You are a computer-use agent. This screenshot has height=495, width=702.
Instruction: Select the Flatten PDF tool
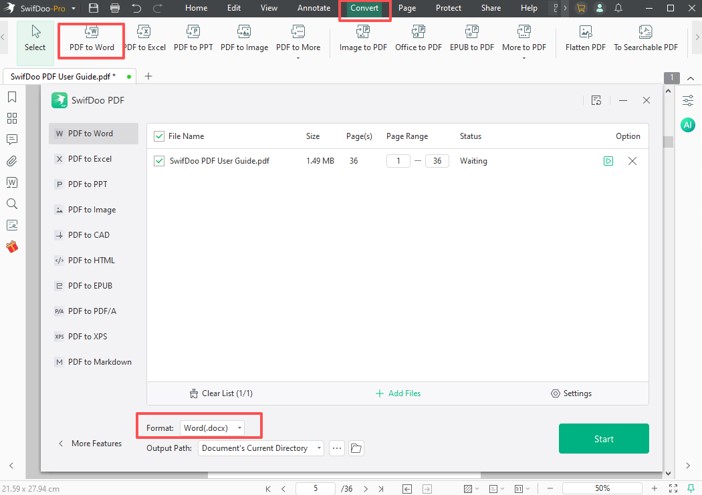pyautogui.click(x=585, y=38)
